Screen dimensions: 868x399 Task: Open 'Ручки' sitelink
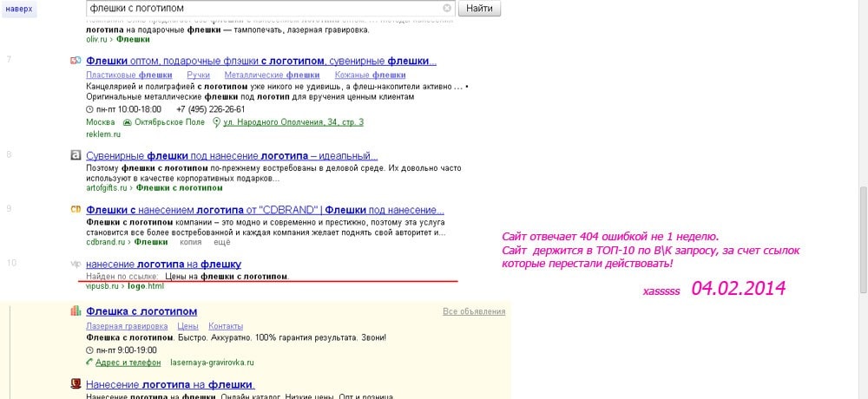[x=198, y=75]
